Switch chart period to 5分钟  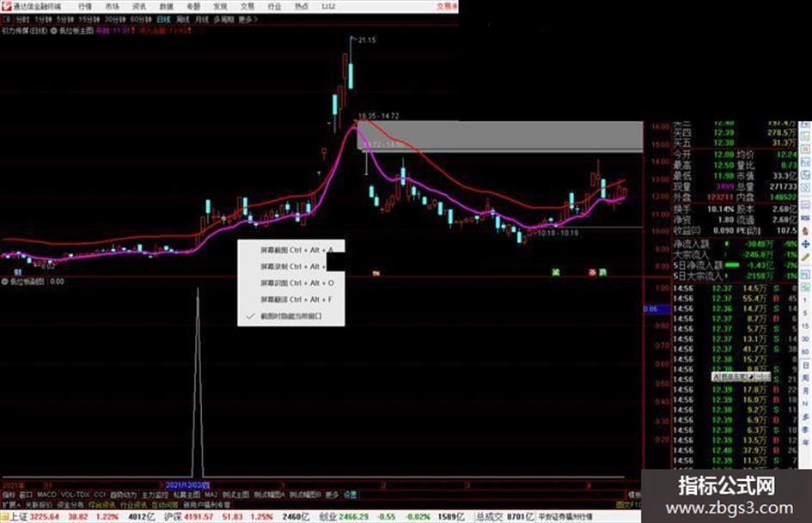tap(65, 19)
